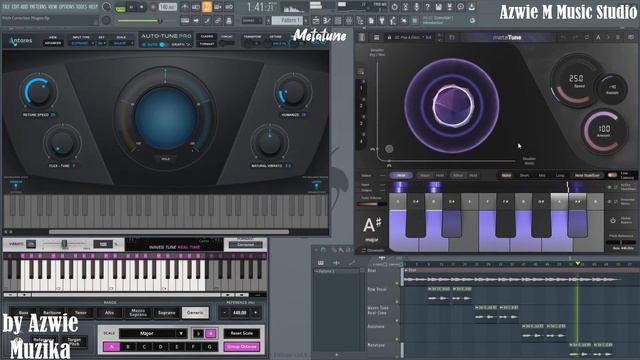Click the download arrow icon in top toolbar
The height and width of the screenshot is (360, 640).
pyautogui.click(x=471, y=7)
